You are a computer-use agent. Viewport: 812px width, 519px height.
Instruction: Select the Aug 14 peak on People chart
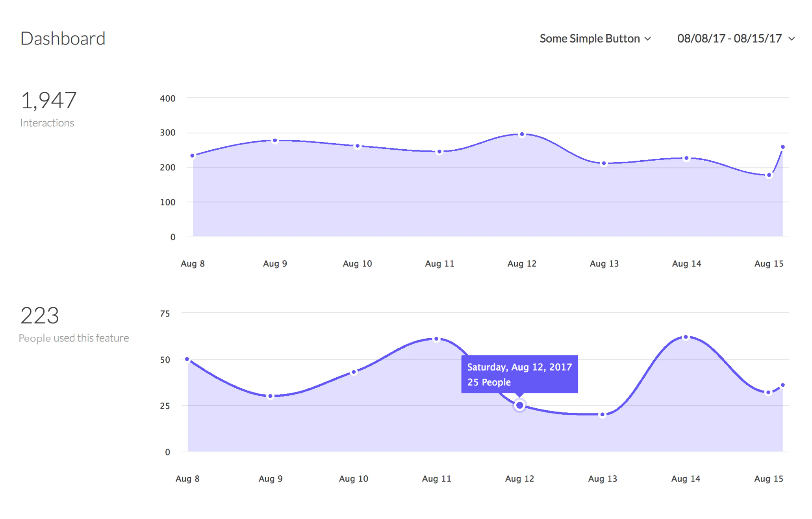(685, 337)
